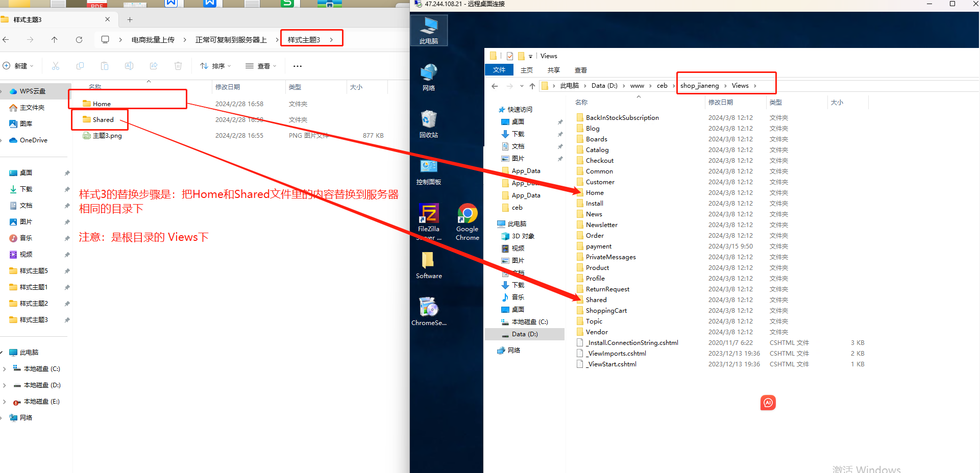Click the red AI assistant floating icon

coord(768,403)
